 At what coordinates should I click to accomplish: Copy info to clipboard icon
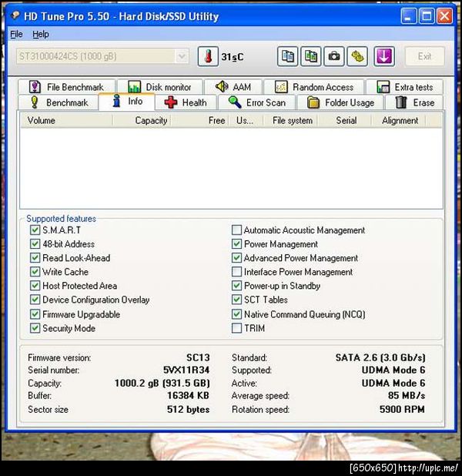click(287, 56)
